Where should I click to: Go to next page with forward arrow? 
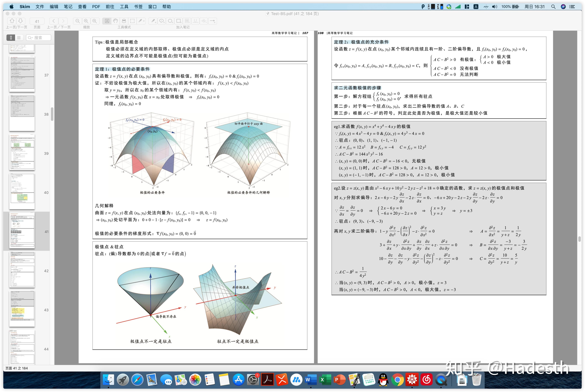click(x=63, y=21)
